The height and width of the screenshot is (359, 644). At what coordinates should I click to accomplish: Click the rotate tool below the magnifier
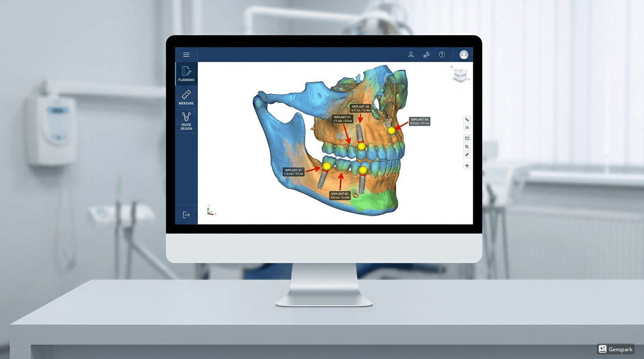click(467, 155)
